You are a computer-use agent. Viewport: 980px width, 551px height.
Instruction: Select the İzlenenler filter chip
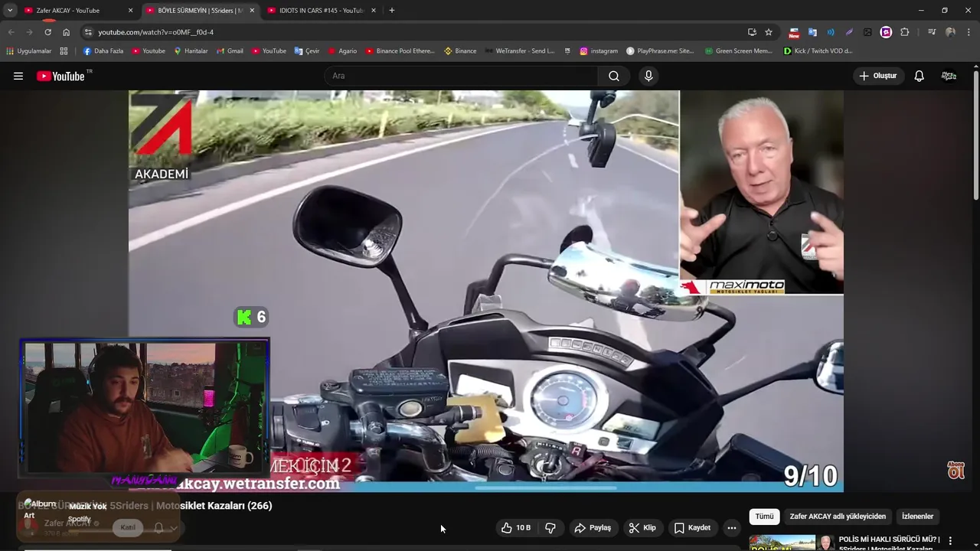click(x=917, y=517)
